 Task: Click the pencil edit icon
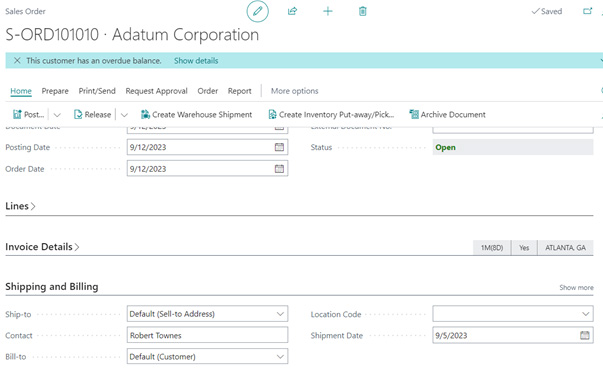(x=257, y=11)
